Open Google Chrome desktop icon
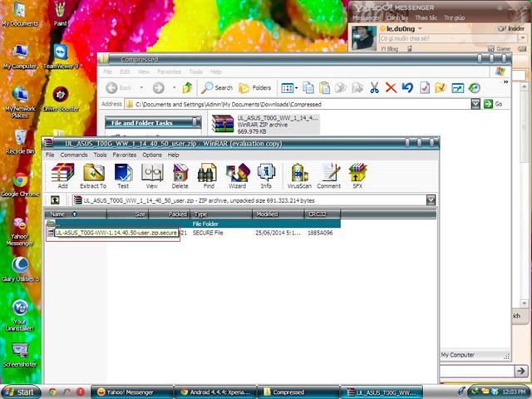532x399 pixels. [20, 185]
